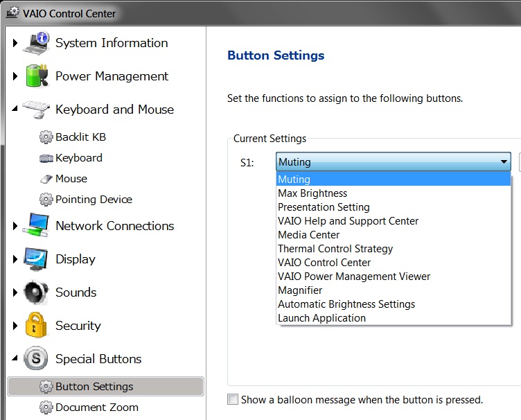The image size is (521, 420).
Task: Click the Keyboard and Mouse icon
Action: tap(36, 109)
